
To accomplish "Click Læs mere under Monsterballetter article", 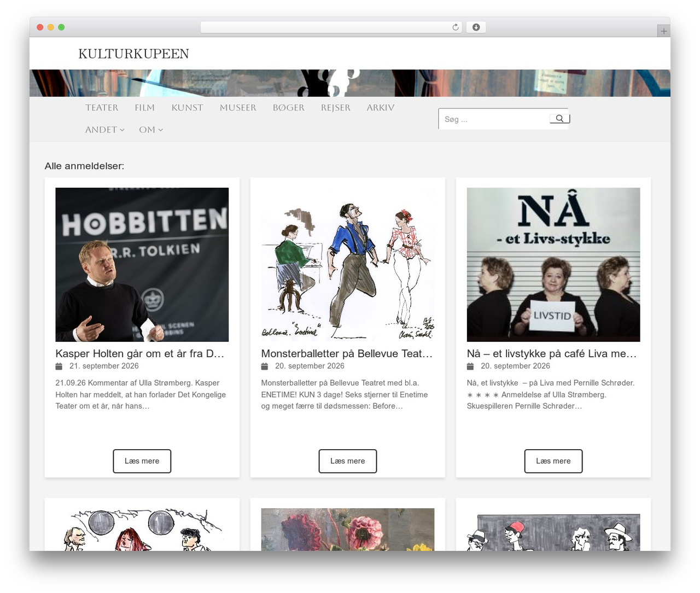I will pos(348,461).
